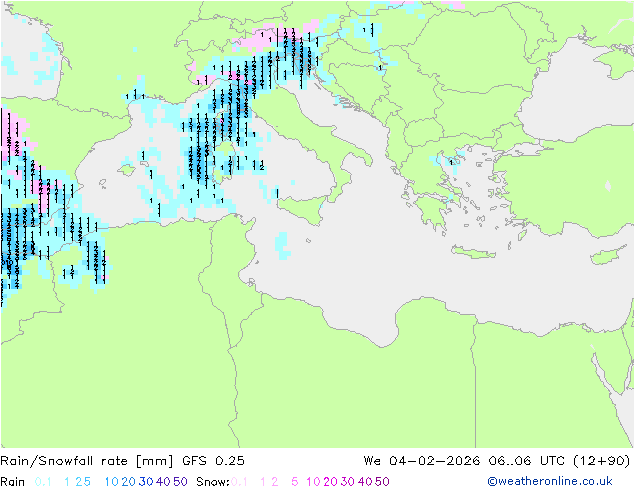Click the 'Snow:' legend label

pos(213,482)
